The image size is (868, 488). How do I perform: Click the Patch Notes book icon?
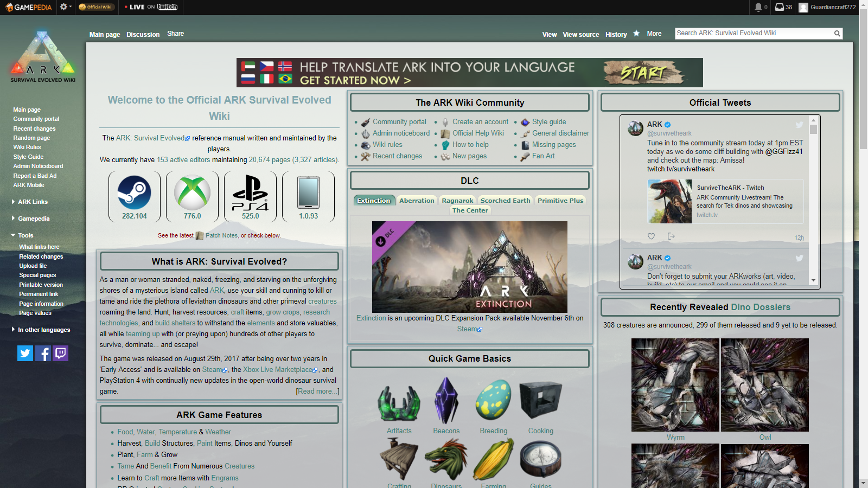(x=200, y=235)
